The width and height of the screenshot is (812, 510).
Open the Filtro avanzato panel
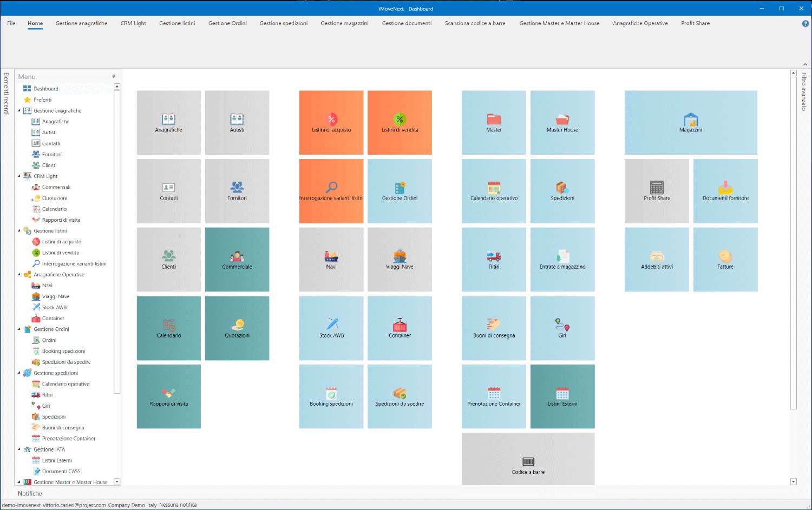(x=805, y=91)
